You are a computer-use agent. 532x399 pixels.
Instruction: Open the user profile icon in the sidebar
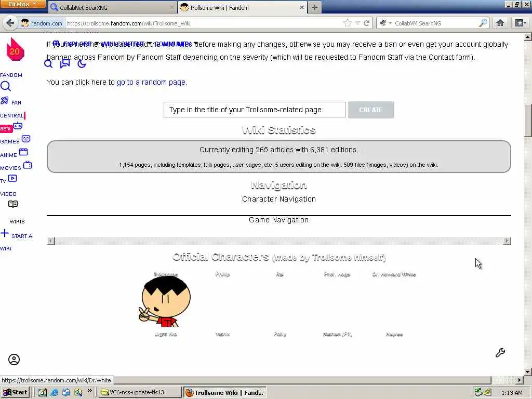[x=14, y=360]
